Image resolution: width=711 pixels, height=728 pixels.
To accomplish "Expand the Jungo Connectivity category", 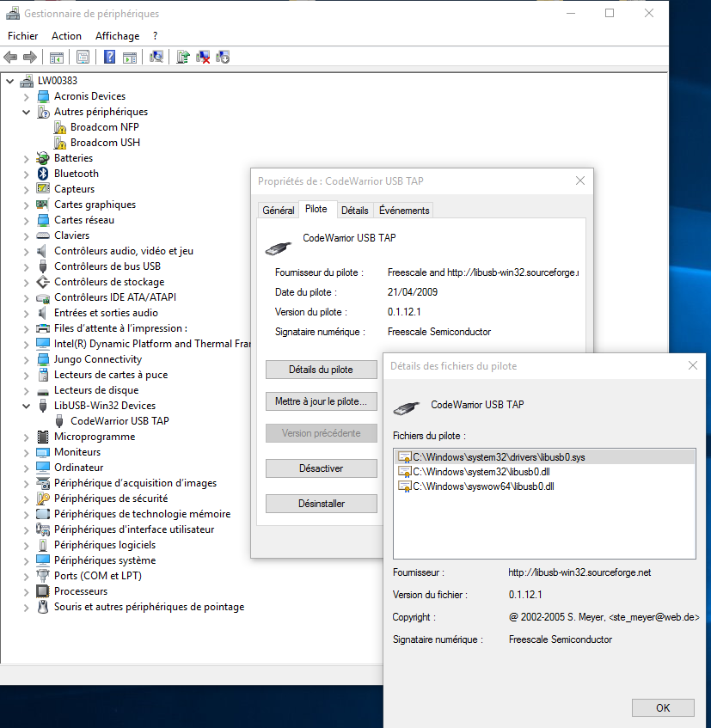I will pyautogui.click(x=27, y=359).
